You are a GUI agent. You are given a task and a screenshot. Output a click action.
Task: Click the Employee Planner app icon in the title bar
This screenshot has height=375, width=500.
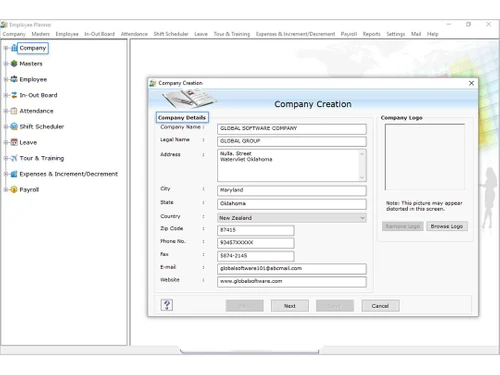tap(4, 25)
